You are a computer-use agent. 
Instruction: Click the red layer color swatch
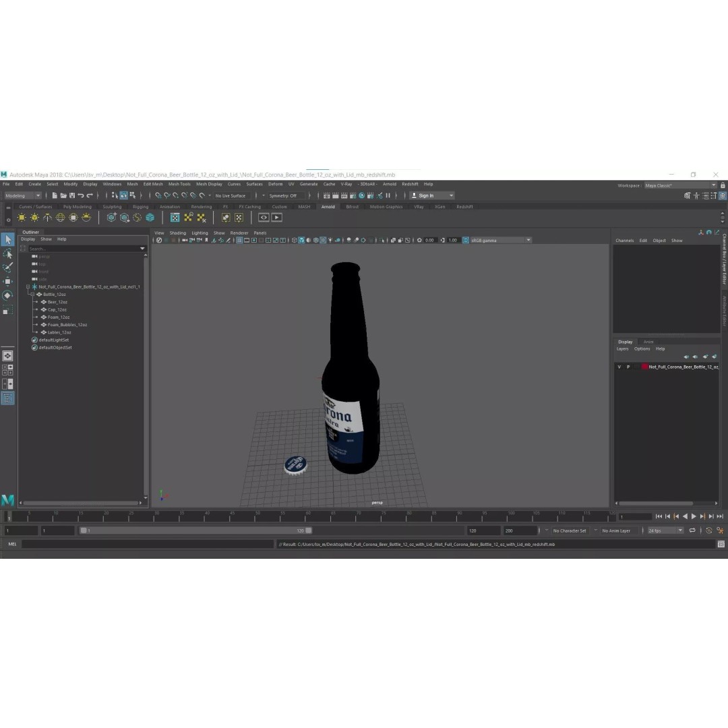(644, 367)
